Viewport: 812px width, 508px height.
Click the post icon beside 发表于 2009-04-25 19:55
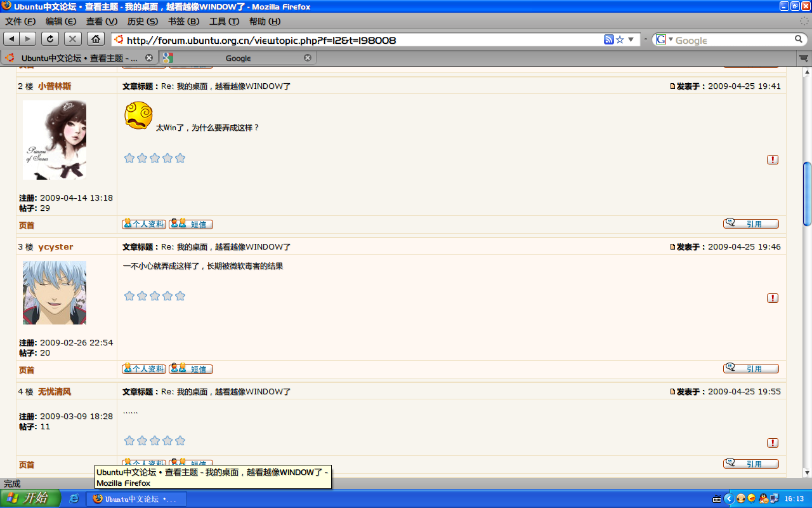point(673,392)
